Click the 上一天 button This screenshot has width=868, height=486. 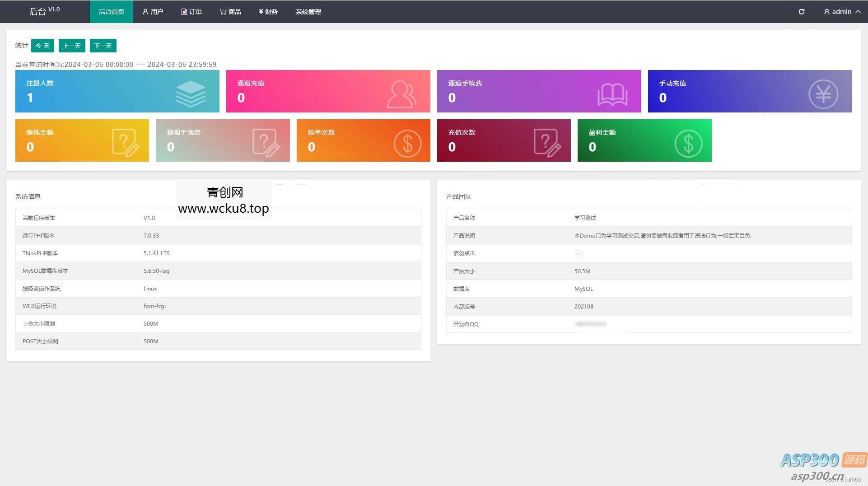[72, 46]
